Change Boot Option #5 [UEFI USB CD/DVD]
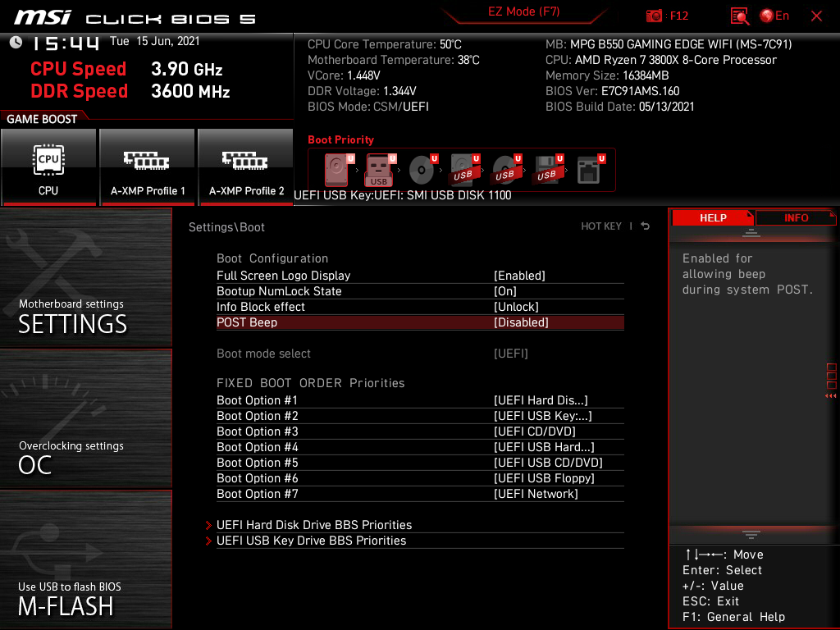This screenshot has width=840, height=630. click(x=548, y=463)
